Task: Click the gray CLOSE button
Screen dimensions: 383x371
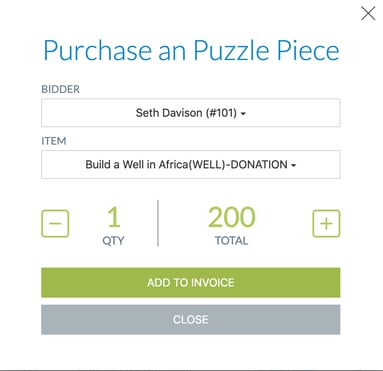Action: [x=191, y=319]
